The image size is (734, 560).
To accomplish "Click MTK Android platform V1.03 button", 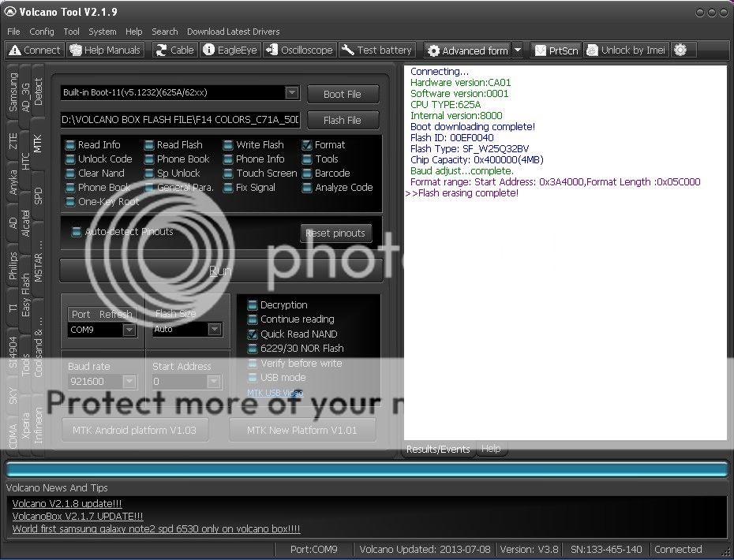I will pyautogui.click(x=135, y=431).
